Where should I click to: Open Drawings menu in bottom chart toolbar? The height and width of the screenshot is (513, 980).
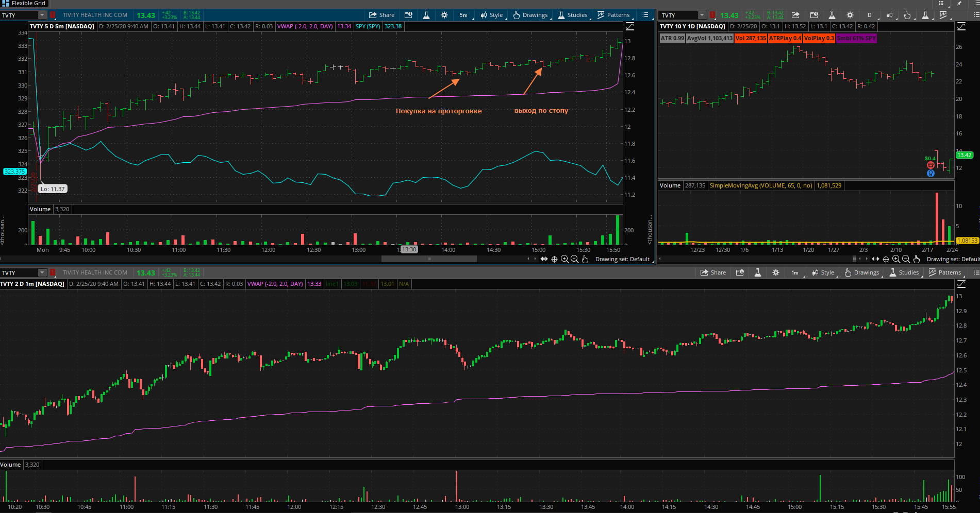pyautogui.click(x=861, y=272)
